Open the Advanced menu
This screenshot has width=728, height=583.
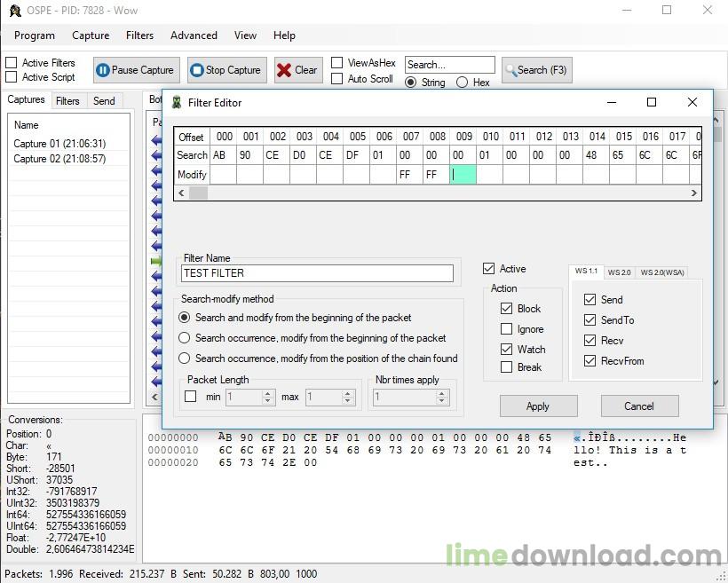(194, 35)
